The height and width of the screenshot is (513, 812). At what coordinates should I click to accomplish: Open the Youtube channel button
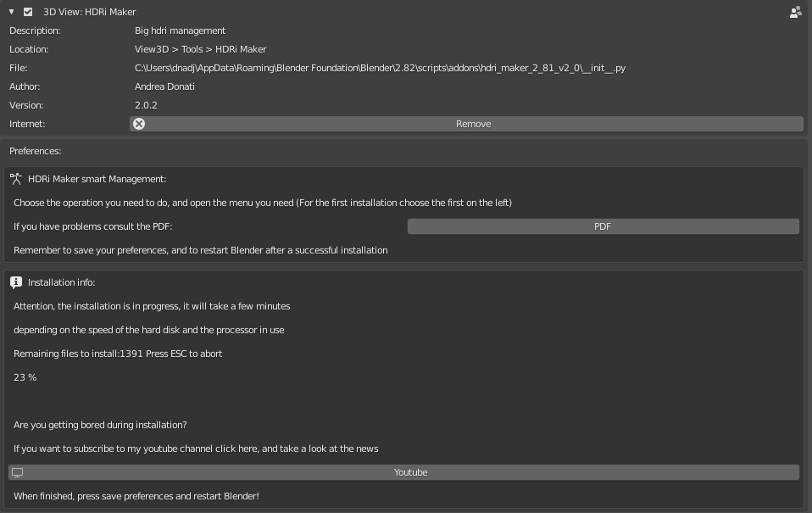(x=404, y=472)
